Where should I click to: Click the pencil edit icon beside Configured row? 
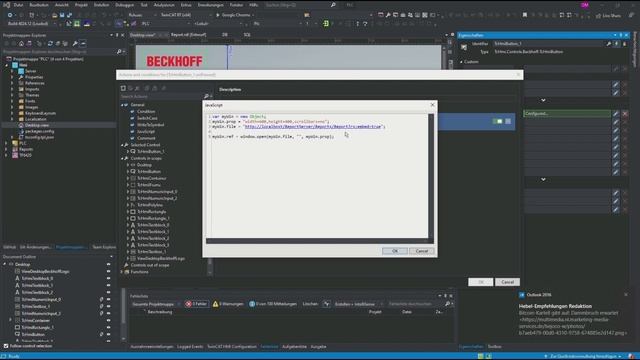616,114
